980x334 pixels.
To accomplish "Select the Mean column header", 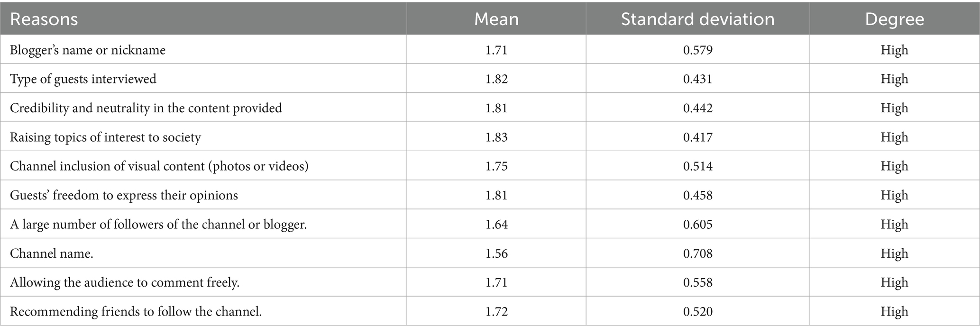I will (496, 19).
